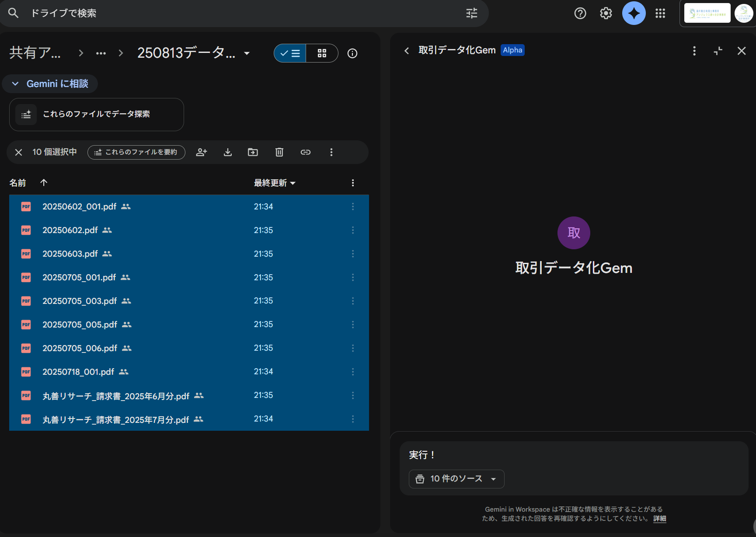Open more actions for 20250602_001.pdf
The height and width of the screenshot is (537, 756).
tap(353, 206)
